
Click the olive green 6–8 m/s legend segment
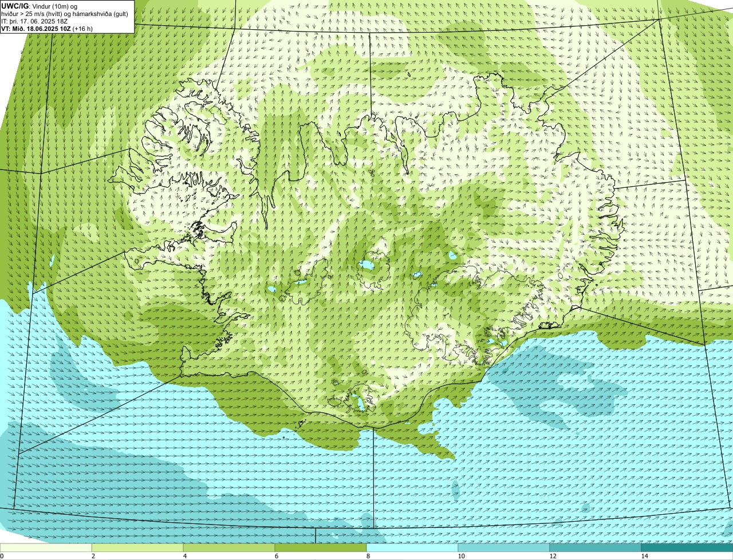321,547
